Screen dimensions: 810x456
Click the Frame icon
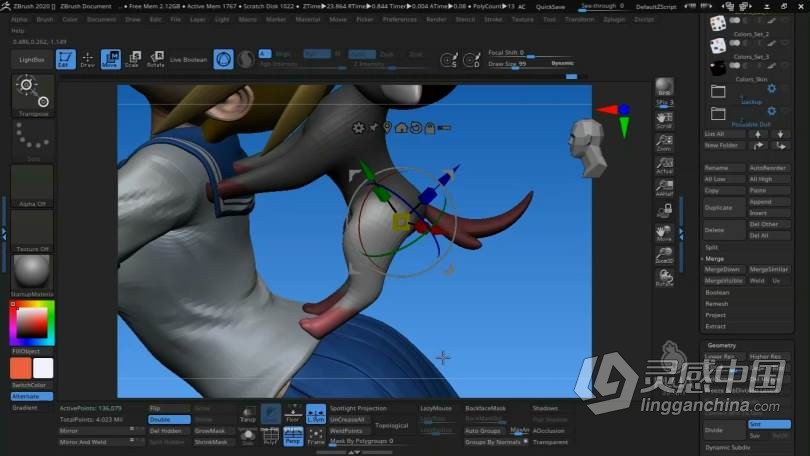(316, 436)
